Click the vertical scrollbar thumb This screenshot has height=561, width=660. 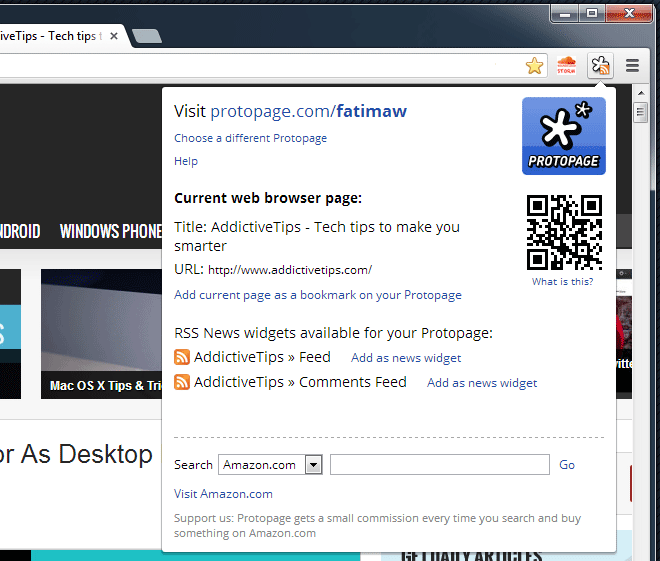641,112
